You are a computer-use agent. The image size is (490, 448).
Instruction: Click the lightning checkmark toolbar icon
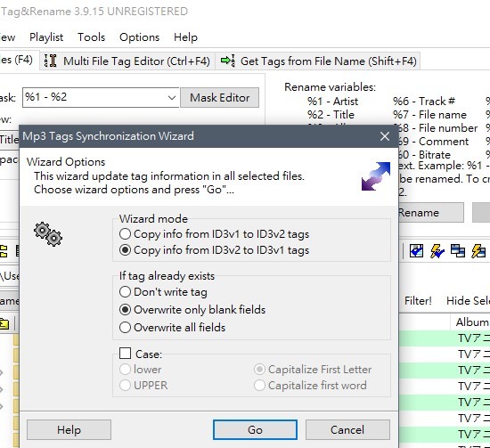437,251
